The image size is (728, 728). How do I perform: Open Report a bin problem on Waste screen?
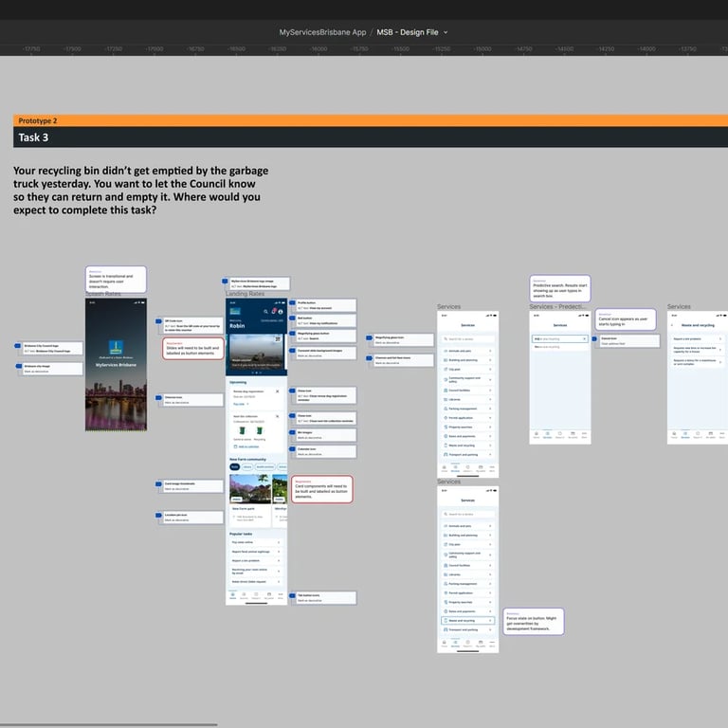click(697, 339)
